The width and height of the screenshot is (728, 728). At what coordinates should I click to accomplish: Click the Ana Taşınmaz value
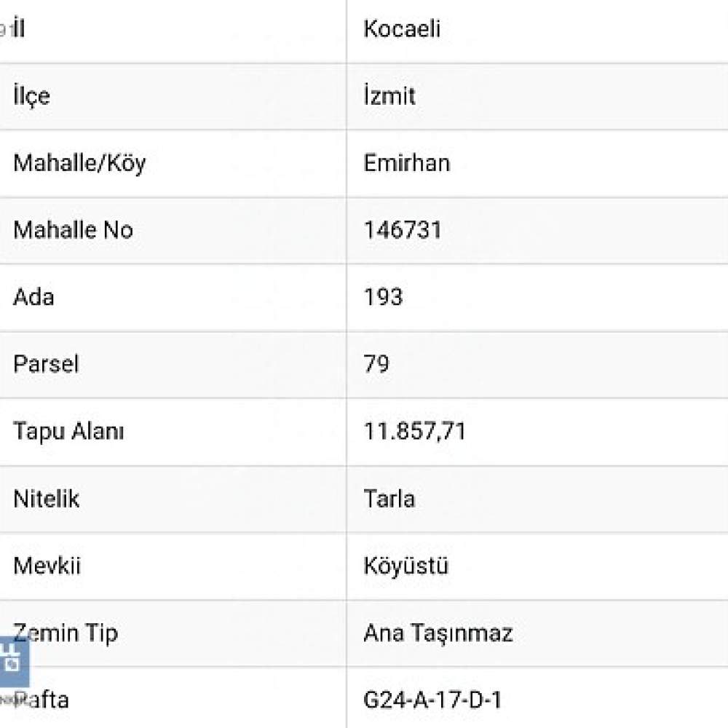[x=438, y=633]
